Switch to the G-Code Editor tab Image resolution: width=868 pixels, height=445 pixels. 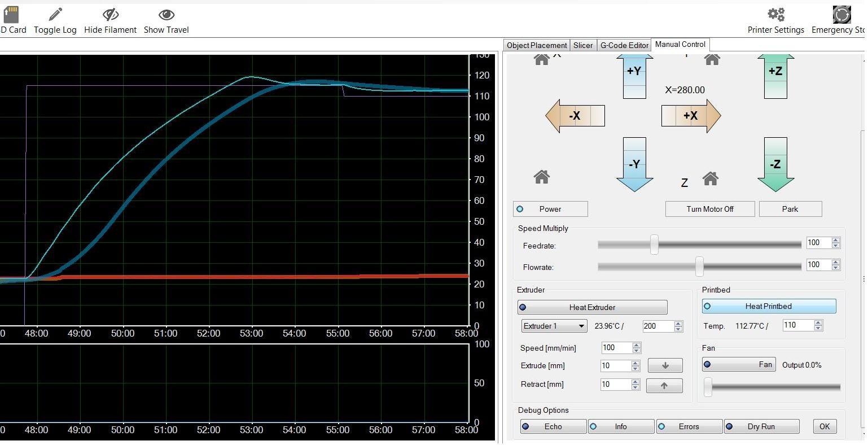[624, 45]
